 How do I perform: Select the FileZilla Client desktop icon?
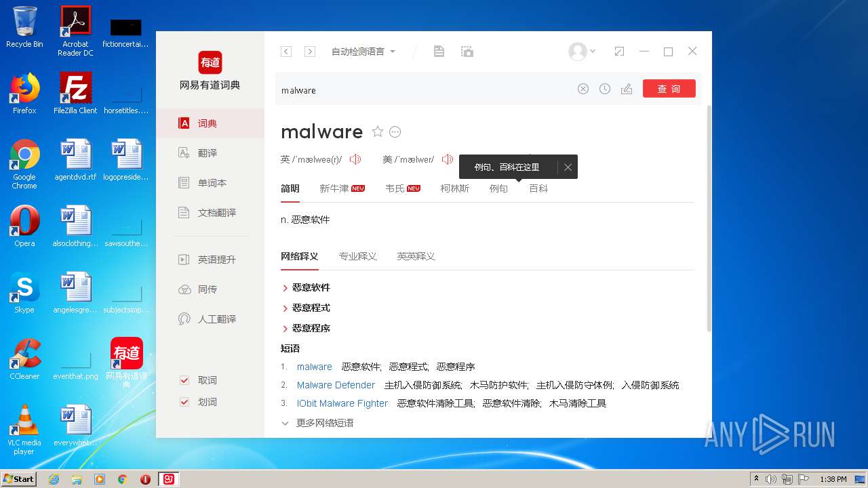coord(75,94)
